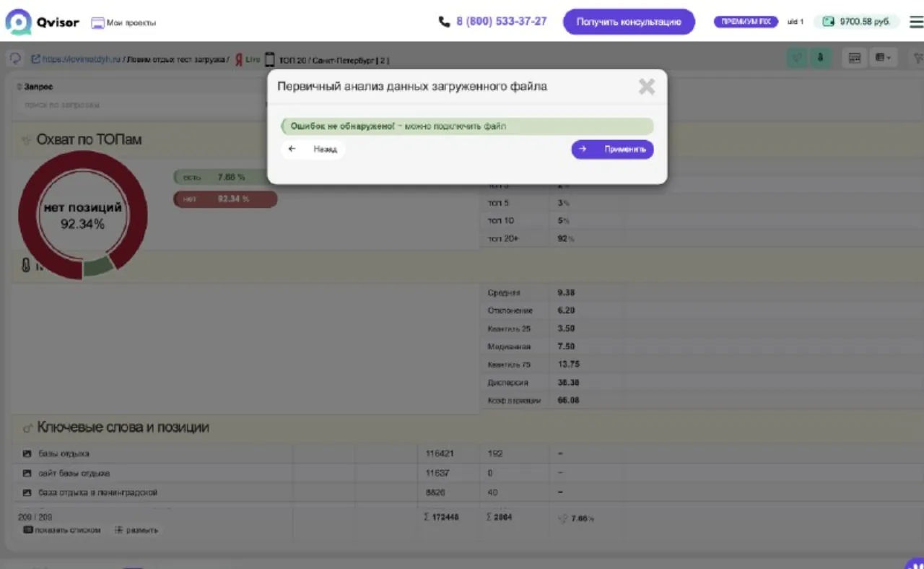Focus the "поиск по запросам" search field
Image resolution: width=924 pixels, height=569 pixels.
(x=141, y=105)
